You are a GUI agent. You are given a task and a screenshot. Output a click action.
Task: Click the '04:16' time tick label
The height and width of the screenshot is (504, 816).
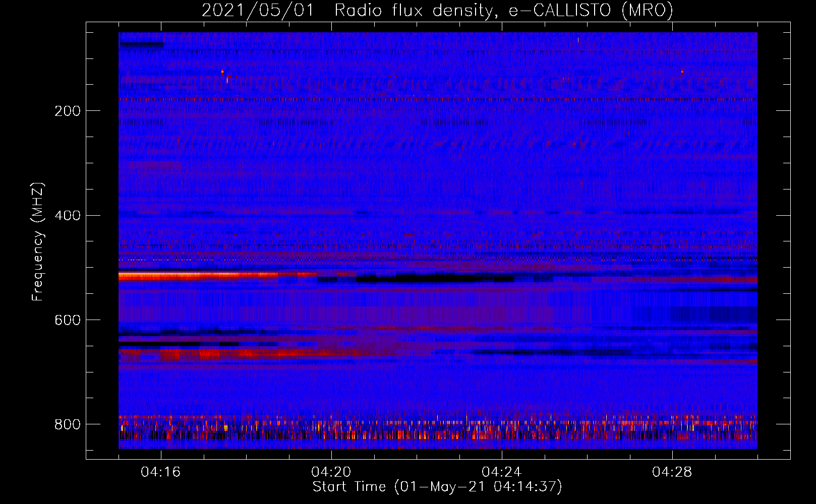[x=161, y=472]
